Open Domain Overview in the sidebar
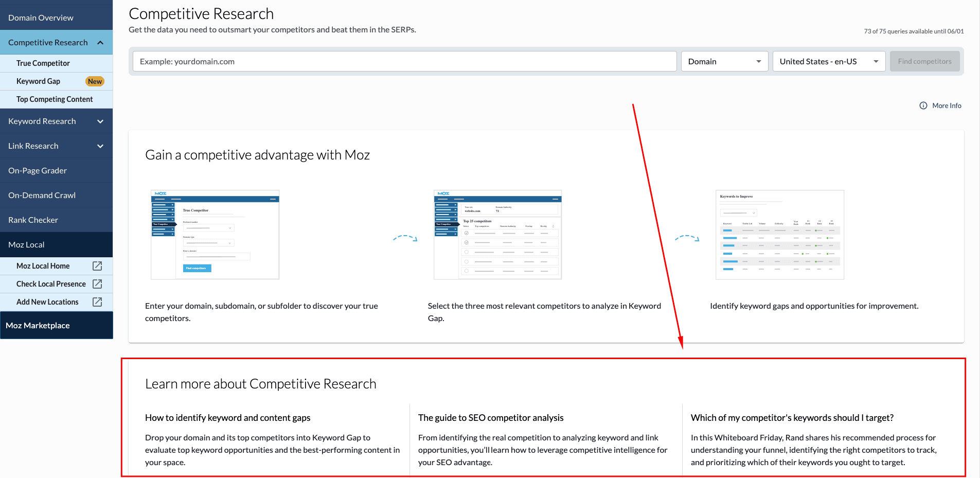The height and width of the screenshot is (478, 980). tap(41, 18)
